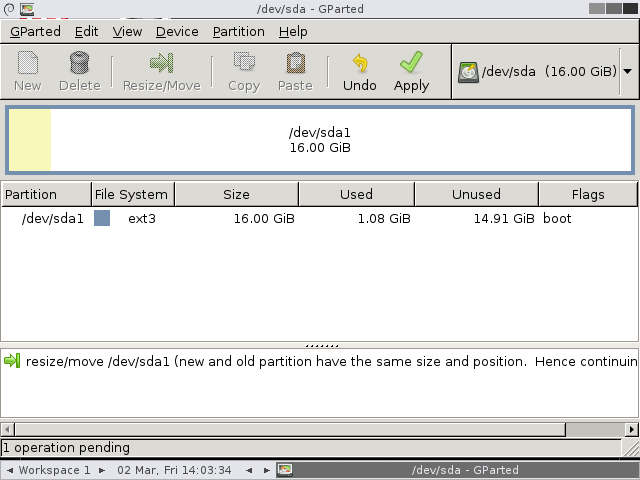This screenshot has height=480, width=640.
Task: Click the yellow used-space area of disk map
Action: [30, 140]
